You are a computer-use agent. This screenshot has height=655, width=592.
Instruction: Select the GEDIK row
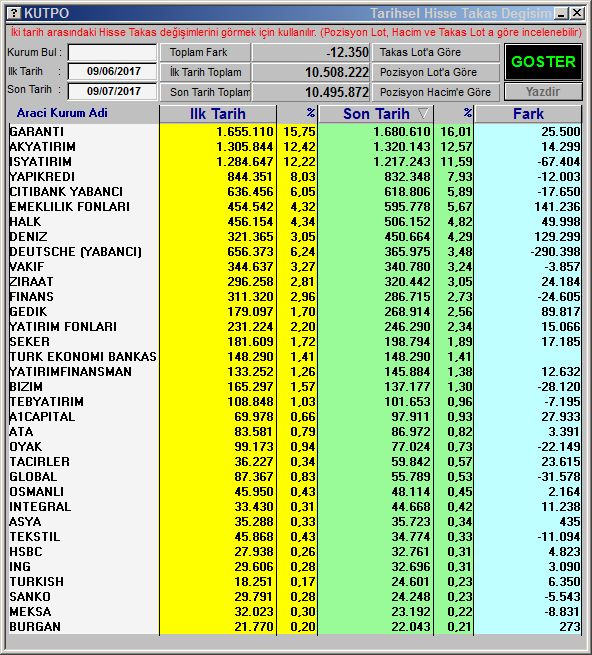pos(295,312)
